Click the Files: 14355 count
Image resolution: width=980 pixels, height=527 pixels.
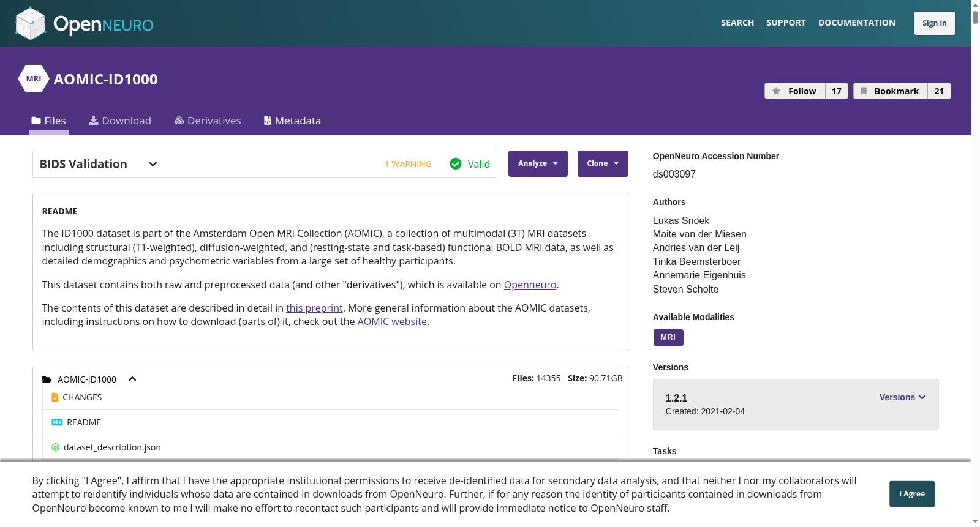point(537,378)
